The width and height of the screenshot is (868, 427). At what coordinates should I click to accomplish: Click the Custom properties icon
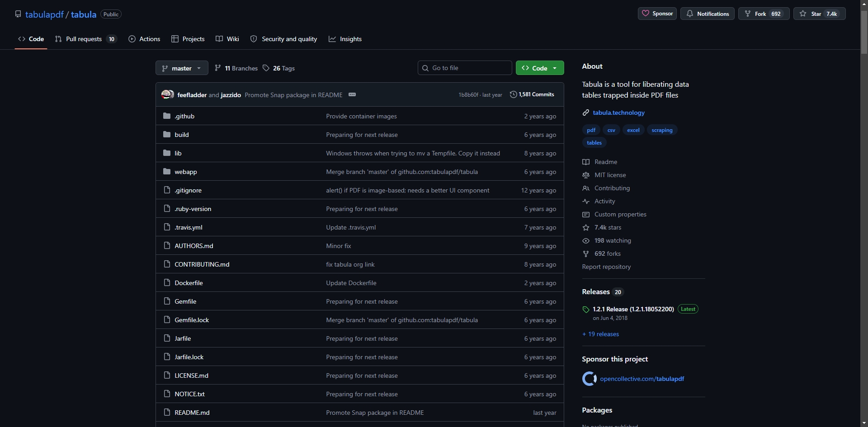click(x=586, y=214)
